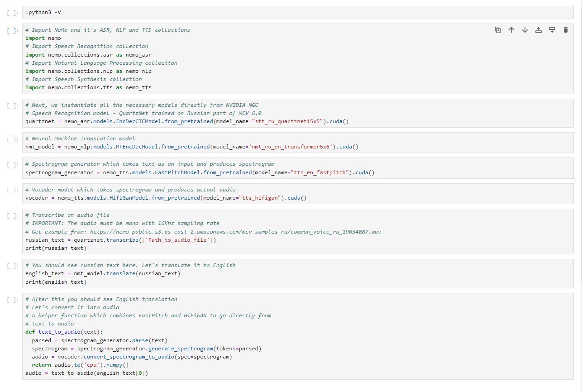Image resolution: width=582 pixels, height=392 pixels.
Task: Click comment 'Vocoder model which takes spectrogram'
Action: (130, 190)
